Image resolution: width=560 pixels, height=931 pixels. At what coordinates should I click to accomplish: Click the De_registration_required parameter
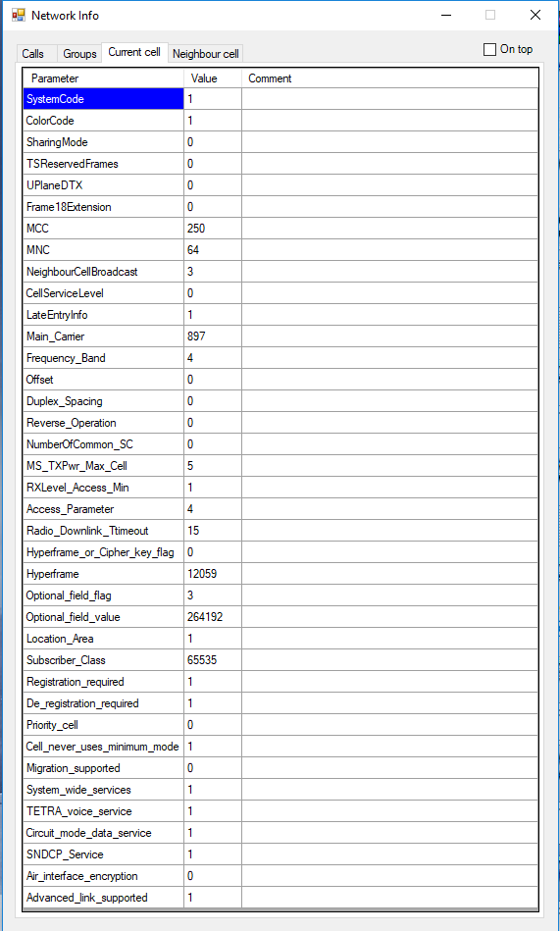coord(103,703)
